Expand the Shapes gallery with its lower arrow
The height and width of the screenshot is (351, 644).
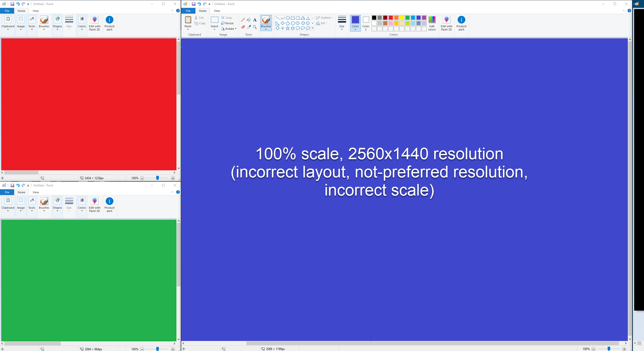pos(312,29)
